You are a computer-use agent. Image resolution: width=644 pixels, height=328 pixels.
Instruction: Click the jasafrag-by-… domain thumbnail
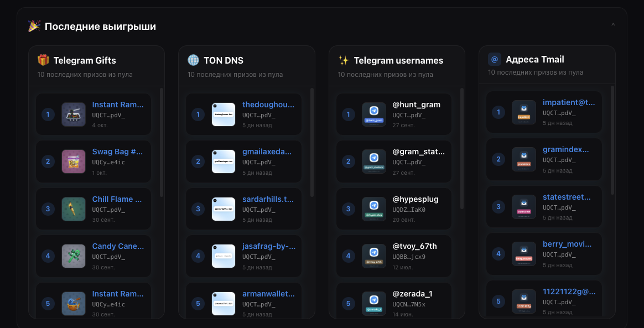click(x=224, y=256)
